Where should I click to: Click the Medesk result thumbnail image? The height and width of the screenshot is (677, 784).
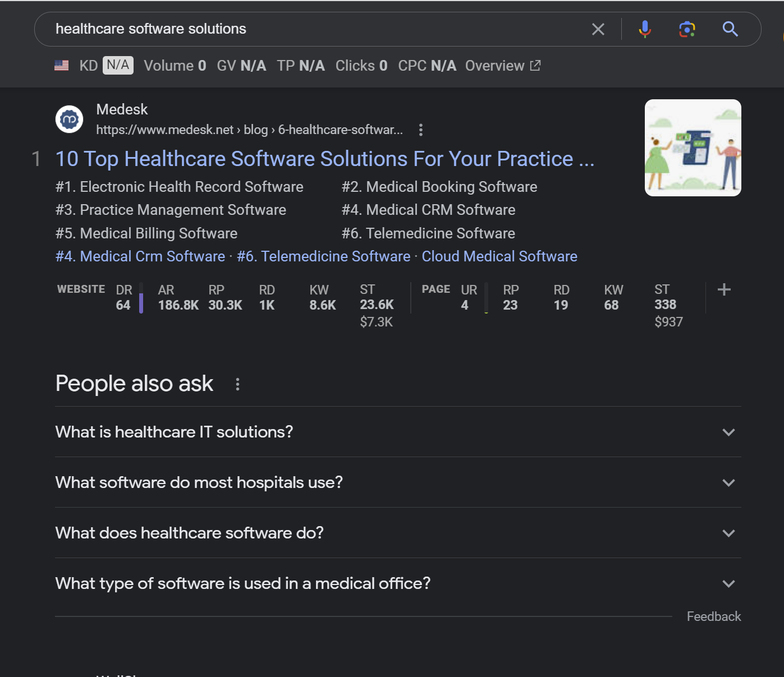pyautogui.click(x=693, y=148)
